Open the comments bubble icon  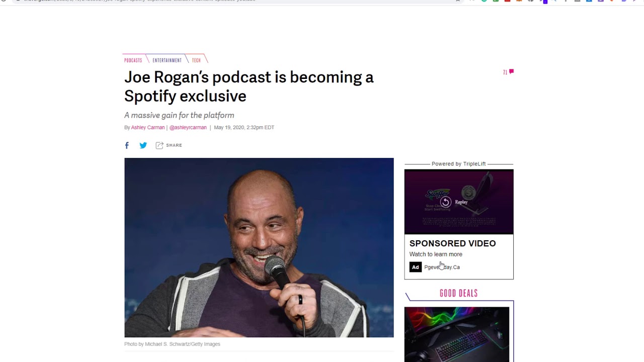pyautogui.click(x=511, y=72)
